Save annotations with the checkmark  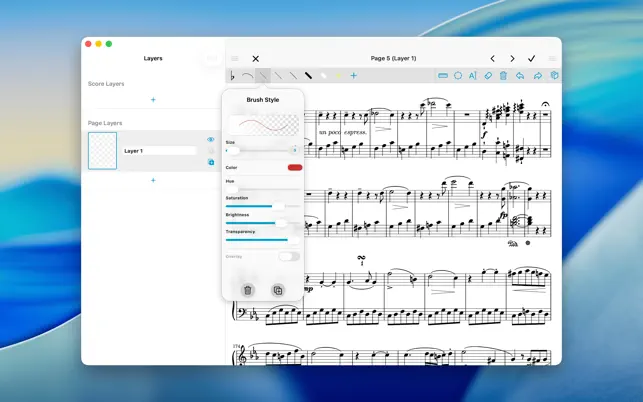click(x=531, y=59)
